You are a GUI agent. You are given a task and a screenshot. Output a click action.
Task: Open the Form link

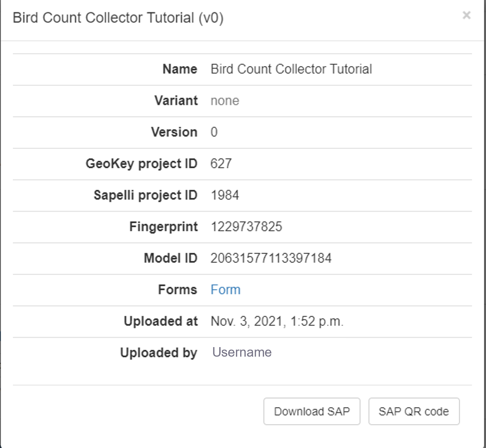[x=225, y=290]
